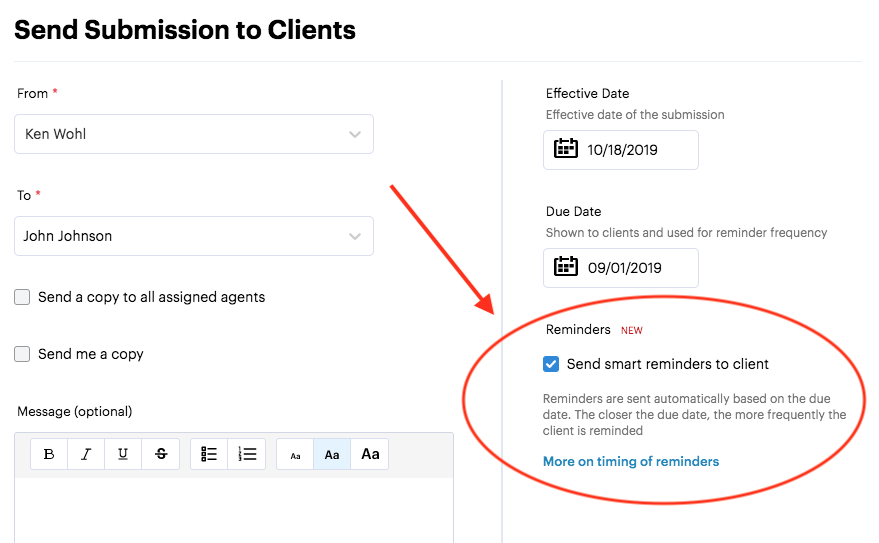The image size is (879, 543).
Task: Check Send a copy to all assigned agents
Action: pyautogui.click(x=22, y=297)
